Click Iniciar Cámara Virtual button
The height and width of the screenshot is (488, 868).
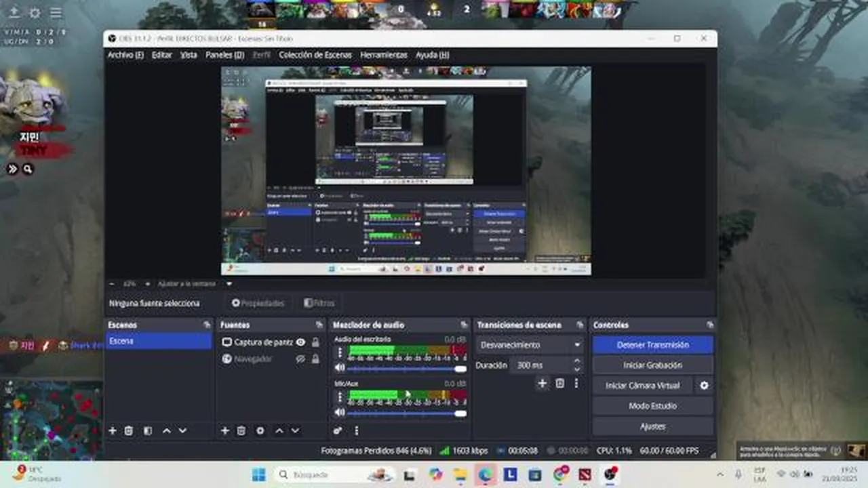(x=643, y=386)
